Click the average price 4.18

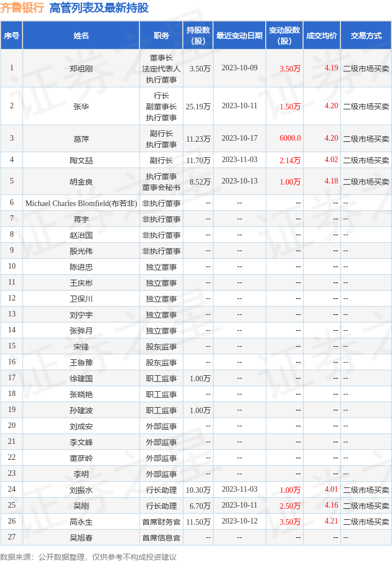(x=332, y=181)
